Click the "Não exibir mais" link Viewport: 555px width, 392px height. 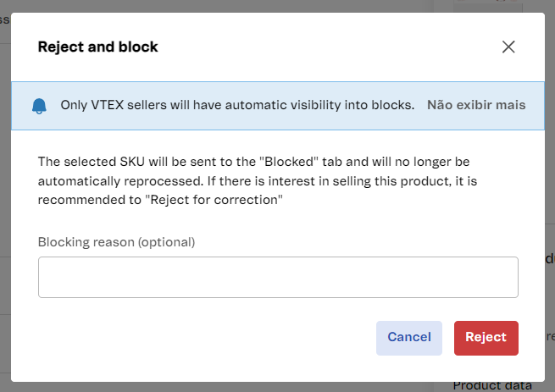[x=476, y=105]
